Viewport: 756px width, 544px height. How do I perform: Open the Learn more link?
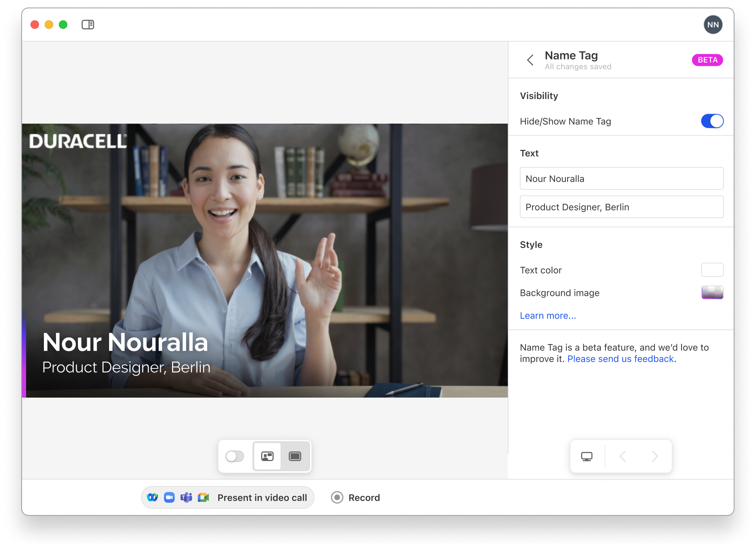pos(547,315)
